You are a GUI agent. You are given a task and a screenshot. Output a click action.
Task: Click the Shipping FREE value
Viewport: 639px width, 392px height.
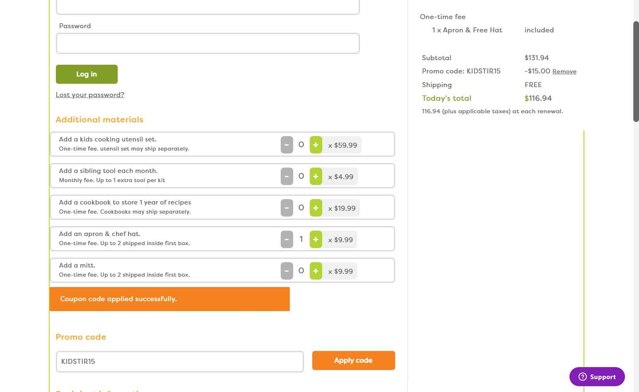[x=533, y=85]
